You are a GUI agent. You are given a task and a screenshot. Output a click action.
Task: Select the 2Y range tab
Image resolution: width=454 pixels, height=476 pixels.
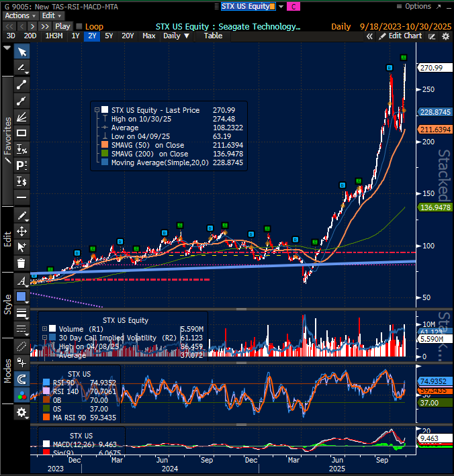(x=92, y=36)
